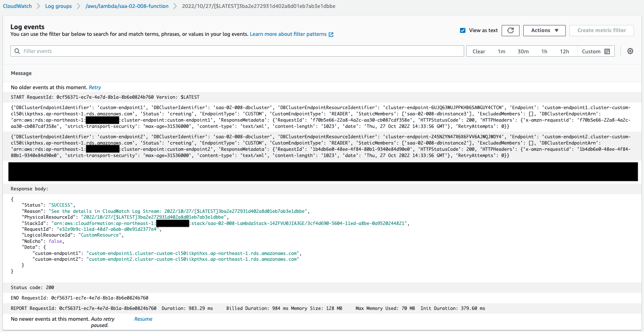Click Retry to check for older events

tap(95, 87)
